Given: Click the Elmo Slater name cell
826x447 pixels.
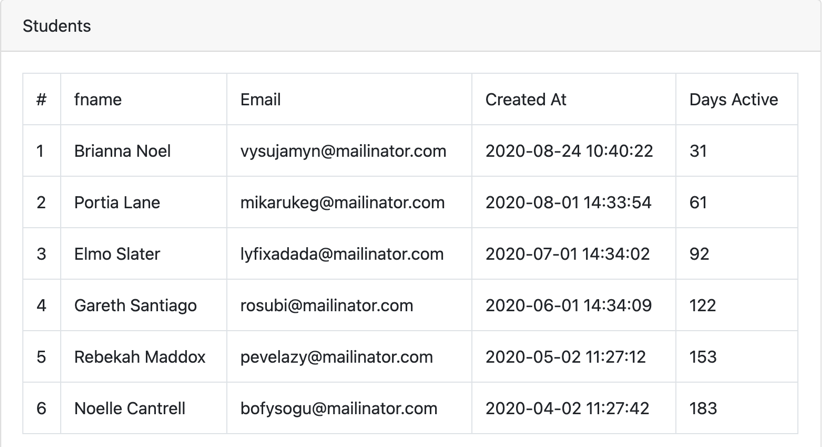Looking at the screenshot, I should click(x=144, y=254).
